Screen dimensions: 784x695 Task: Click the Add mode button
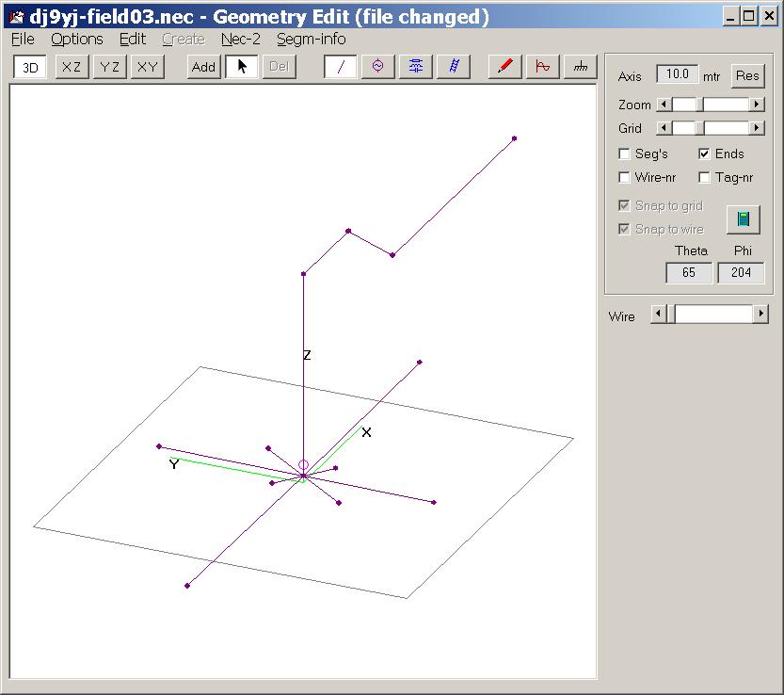coord(203,67)
